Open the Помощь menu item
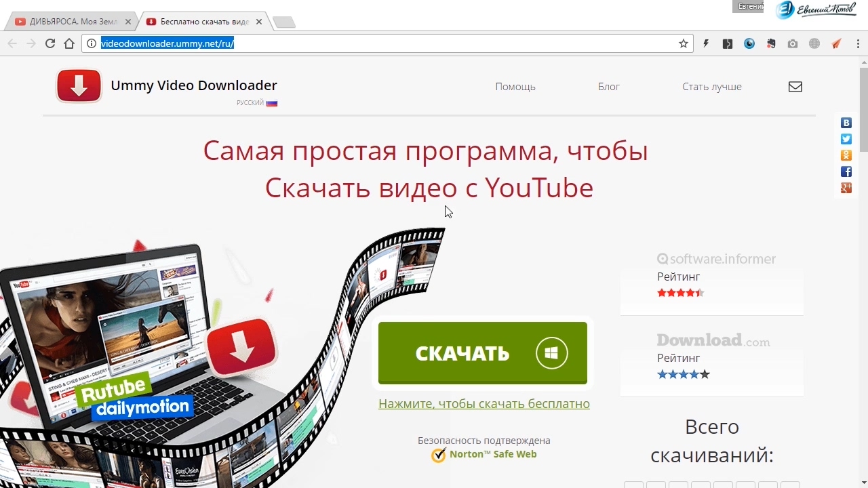868x488 pixels. point(515,87)
